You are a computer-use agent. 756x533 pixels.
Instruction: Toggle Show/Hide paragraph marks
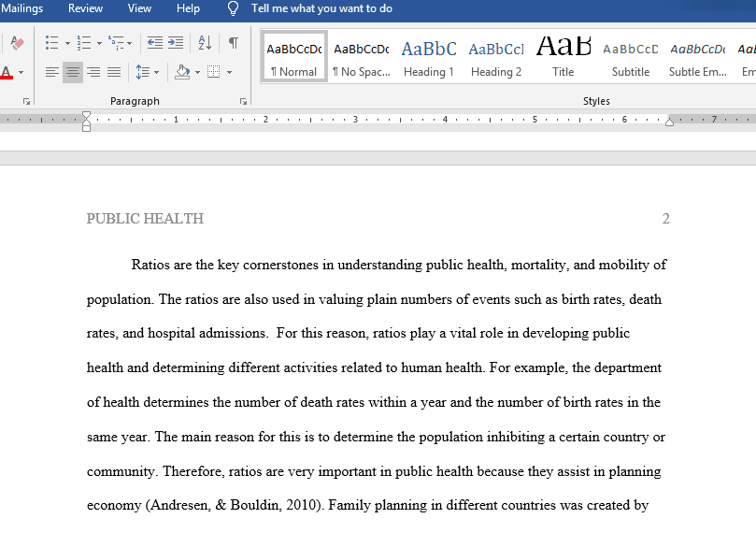pos(234,43)
